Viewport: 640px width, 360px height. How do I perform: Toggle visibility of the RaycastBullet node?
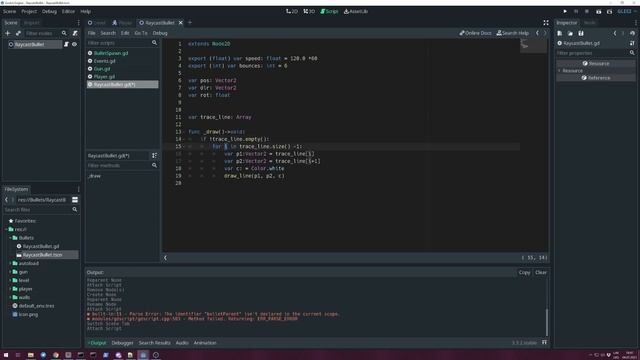(74, 44)
